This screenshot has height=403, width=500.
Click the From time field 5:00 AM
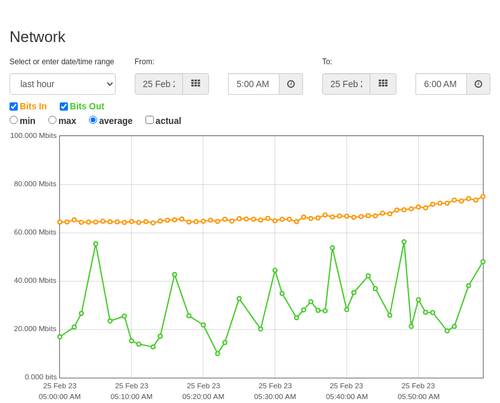(x=254, y=84)
